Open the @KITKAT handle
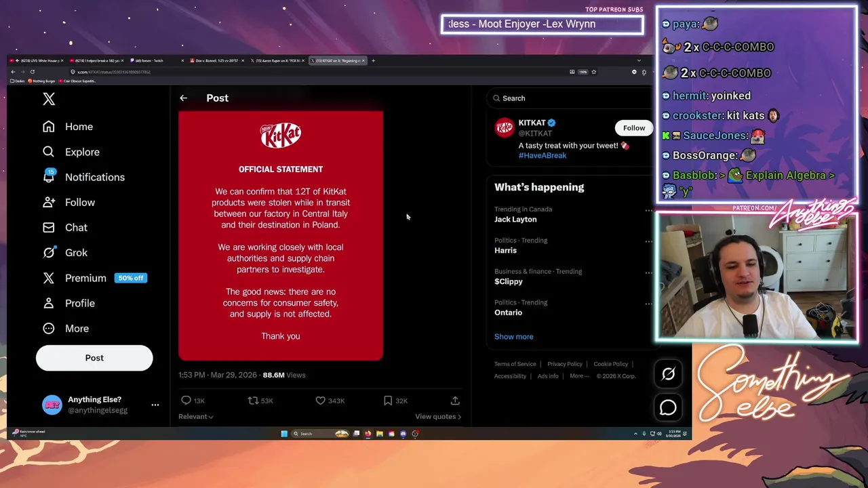Screen dimensions: 868x488 tap(535, 133)
